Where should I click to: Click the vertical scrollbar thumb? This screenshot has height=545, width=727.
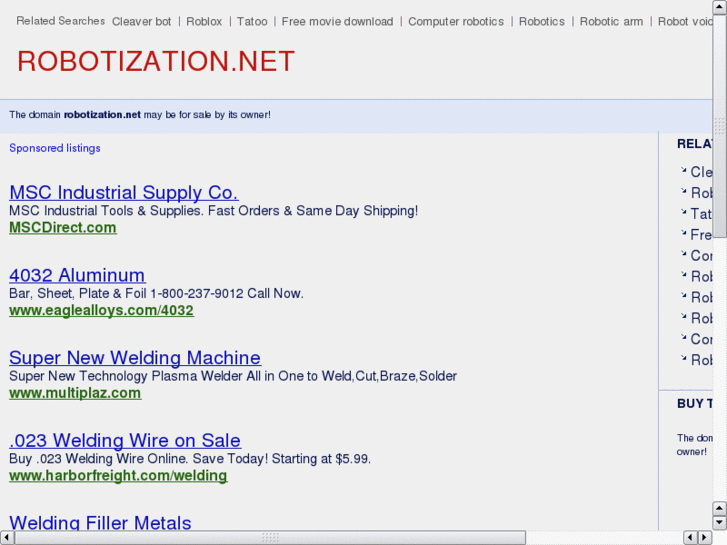point(719,125)
